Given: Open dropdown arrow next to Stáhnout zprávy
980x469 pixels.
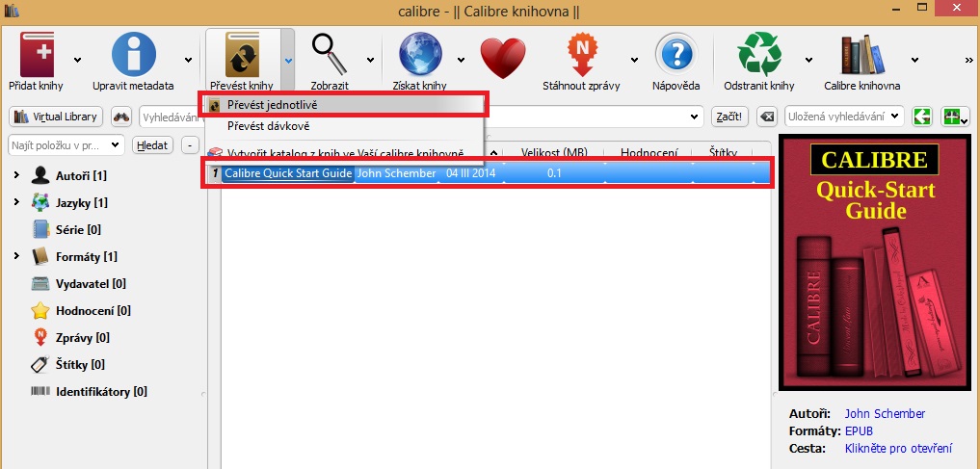Looking at the screenshot, I should click(634, 60).
